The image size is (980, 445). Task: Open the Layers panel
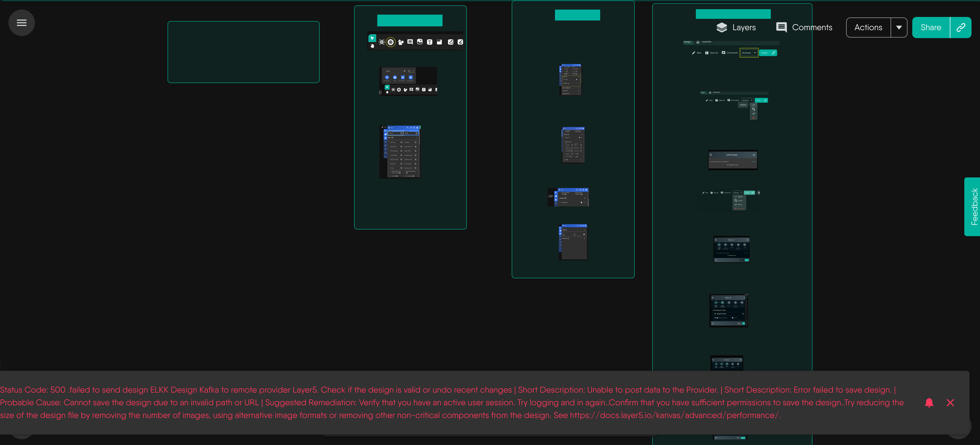pos(736,27)
